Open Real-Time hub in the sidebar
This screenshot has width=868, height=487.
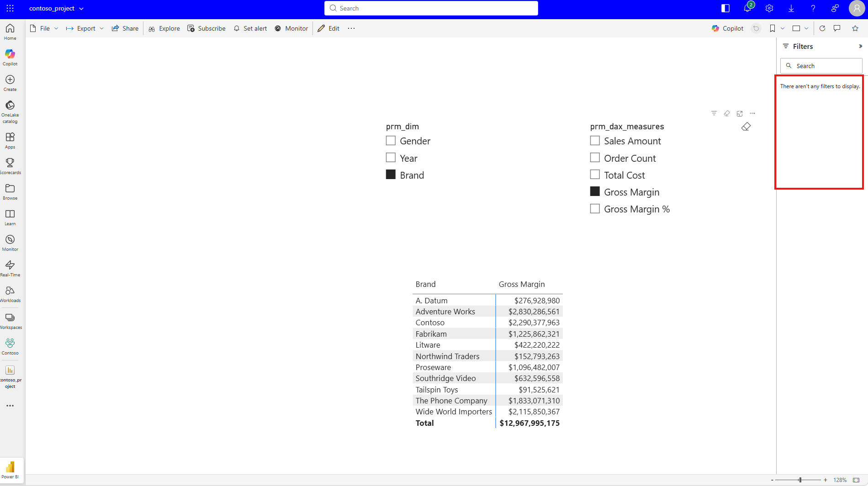pyautogui.click(x=10, y=268)
